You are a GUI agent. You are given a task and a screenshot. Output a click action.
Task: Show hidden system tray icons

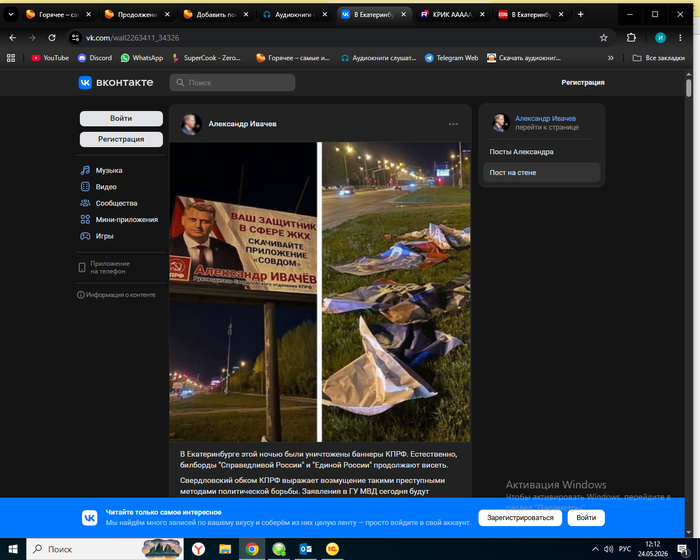(595, 549)
